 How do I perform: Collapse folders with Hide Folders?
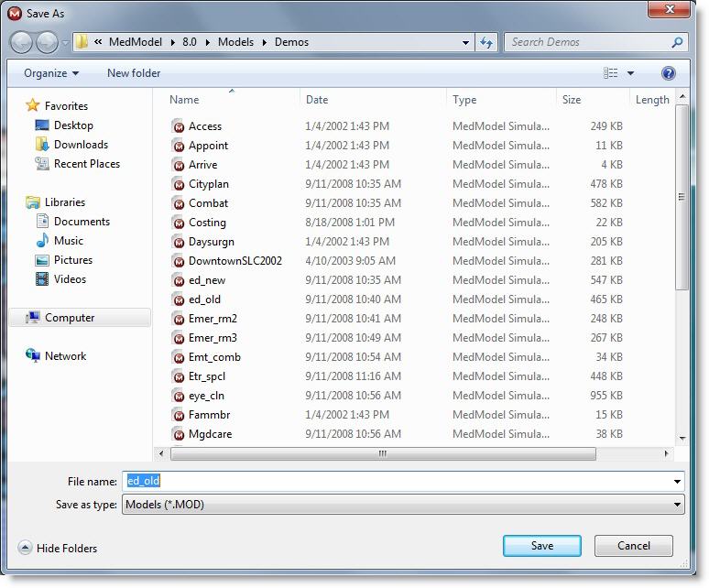[x=58, y=549]
